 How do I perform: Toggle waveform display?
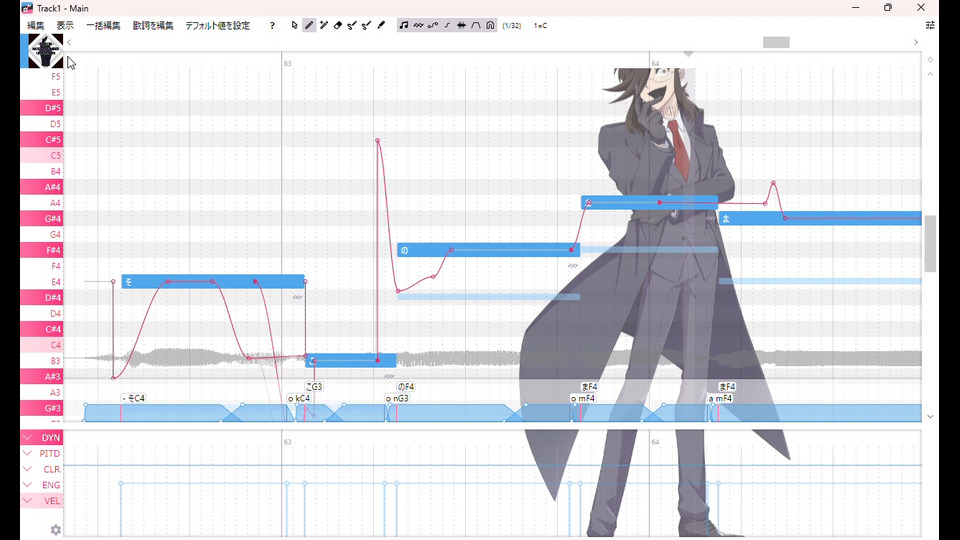click(x=461, y=25)
